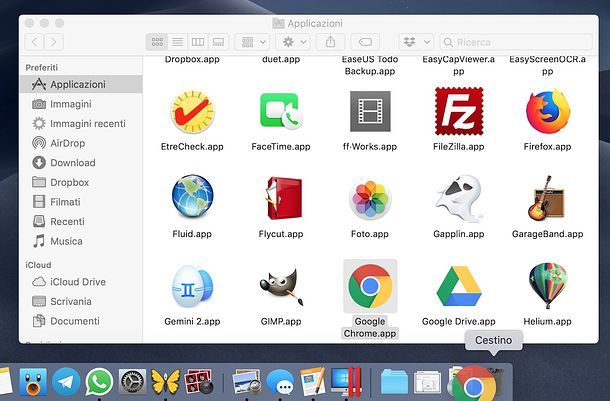Click the duet.app file name
The width and height of the screenshot is (610, 401).
tap(281, 60)
